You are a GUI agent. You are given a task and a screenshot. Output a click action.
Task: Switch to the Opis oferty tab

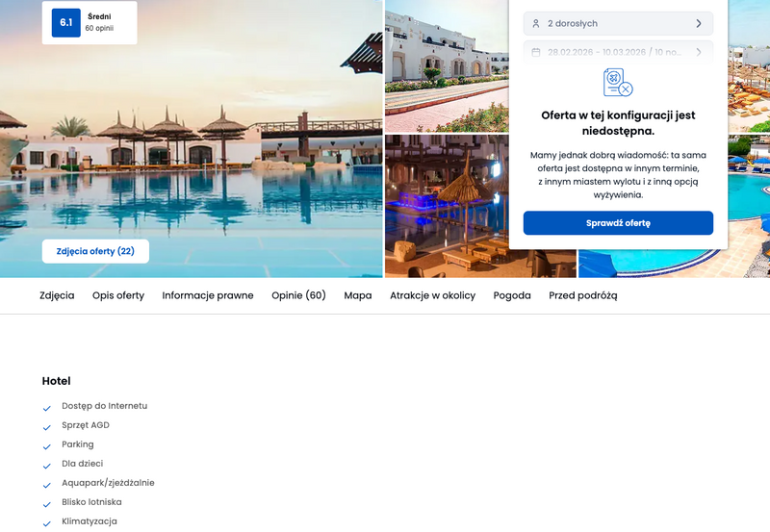click(118, 295)
